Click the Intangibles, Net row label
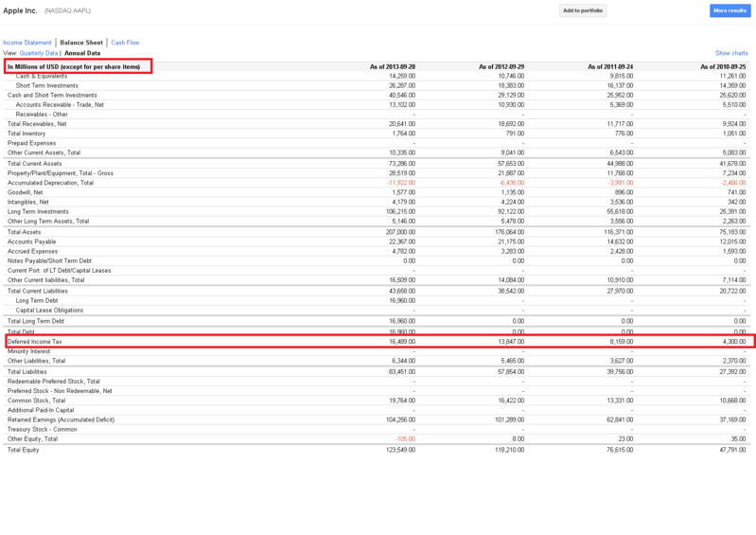Viewport: 756px width, 535px height. click(x=28, y=202)
